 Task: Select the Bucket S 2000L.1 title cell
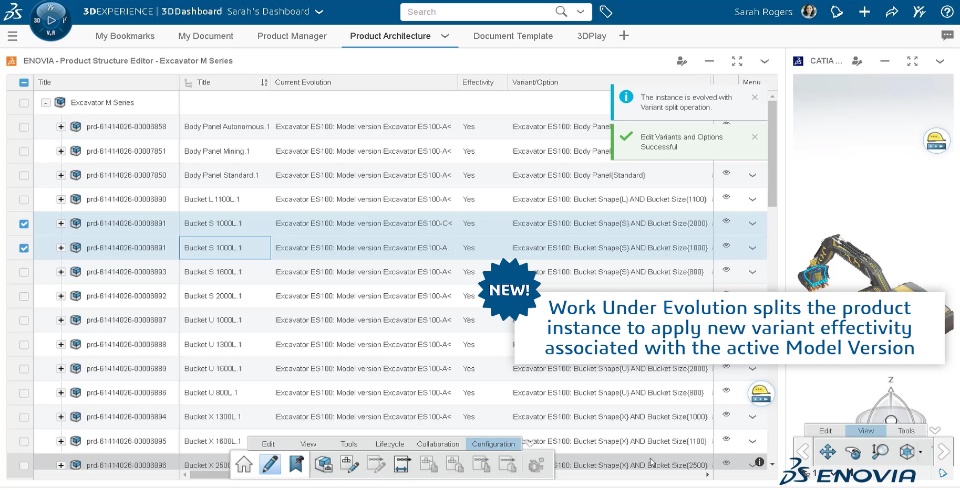[225, 296]
